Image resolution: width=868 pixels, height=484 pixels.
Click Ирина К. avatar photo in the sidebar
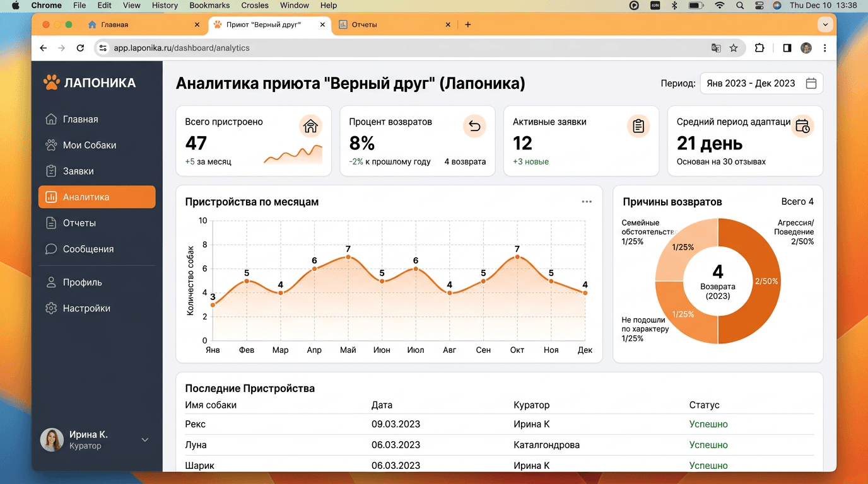pyautogui.click(x=52, y=440)
